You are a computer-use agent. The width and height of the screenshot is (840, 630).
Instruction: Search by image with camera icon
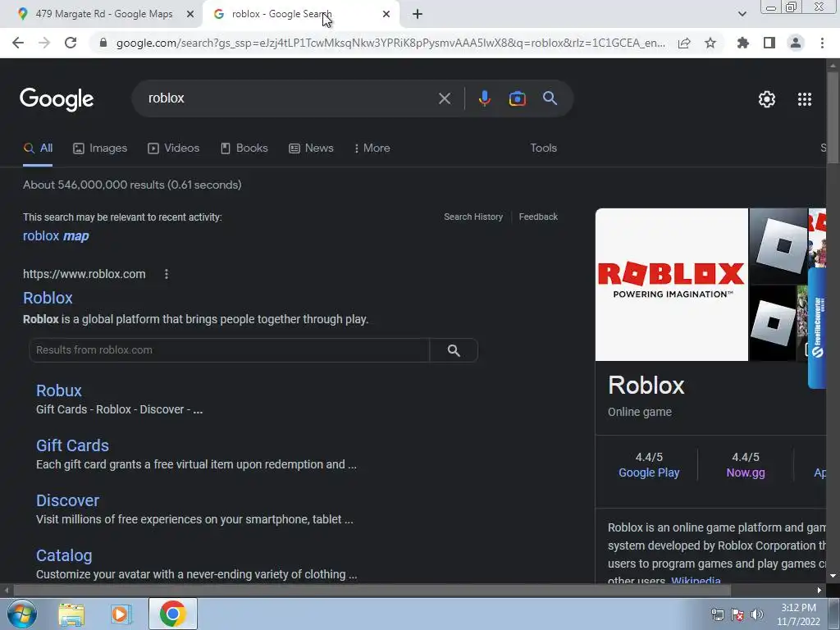pyautogui.click(x=517, y=98)
